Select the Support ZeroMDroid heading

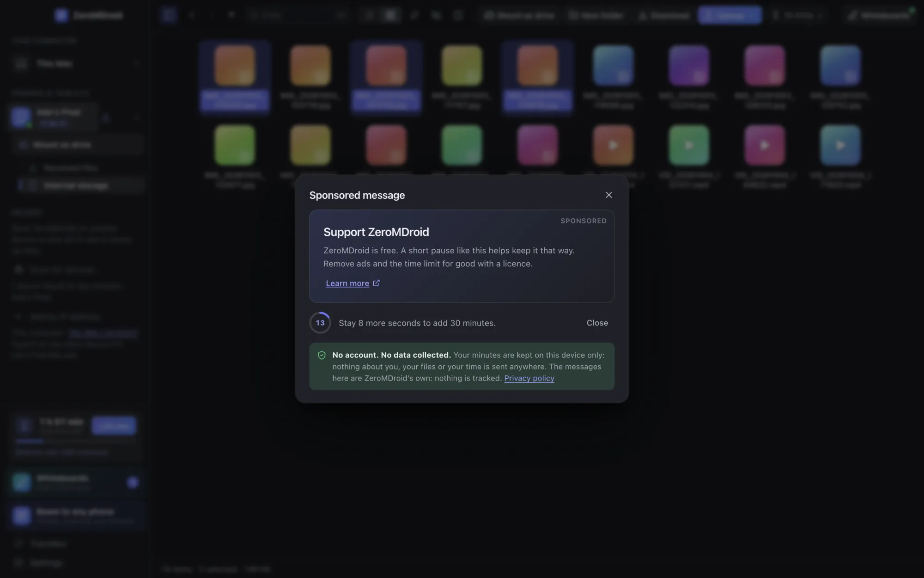pyautogui.click(x=376, y=232)
